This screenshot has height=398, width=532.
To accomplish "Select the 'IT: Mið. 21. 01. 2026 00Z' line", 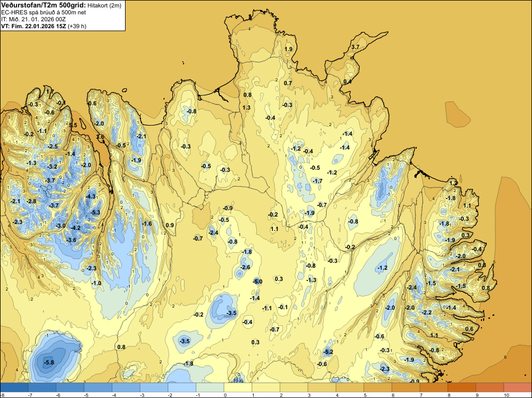I will click(33, 19).
